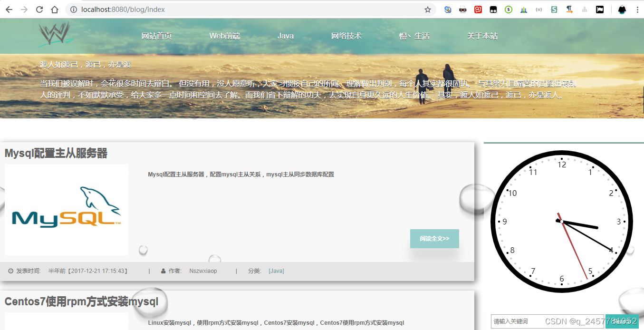Bookmark this page with the star icon
The height and width of the screenshot is (330, 644).
tap(428, 10)
